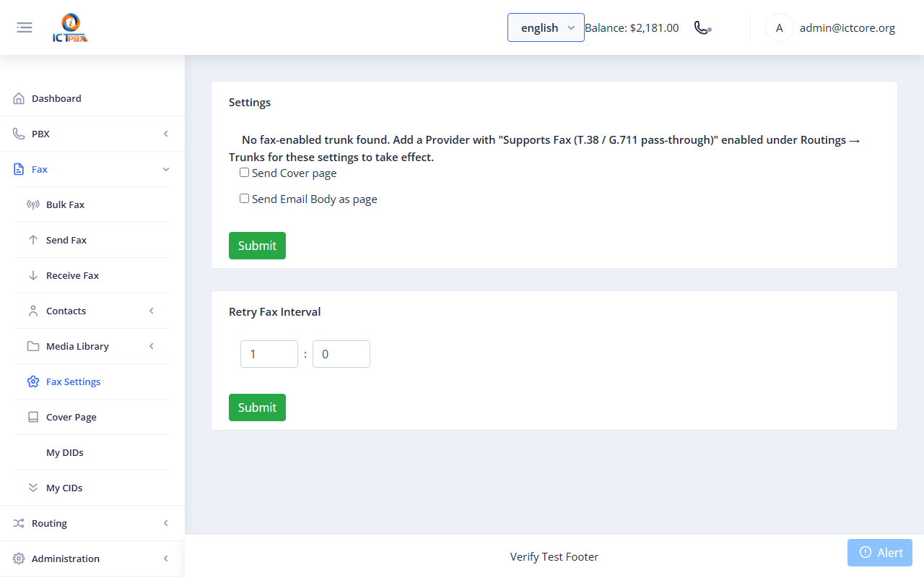Expand the Contacts submenu chevron

tap(152, 311)
